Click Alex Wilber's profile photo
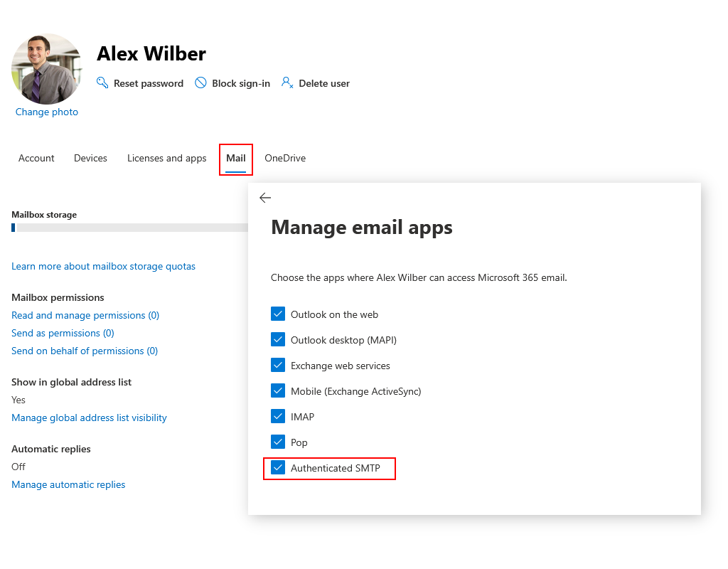 [47, 68]
